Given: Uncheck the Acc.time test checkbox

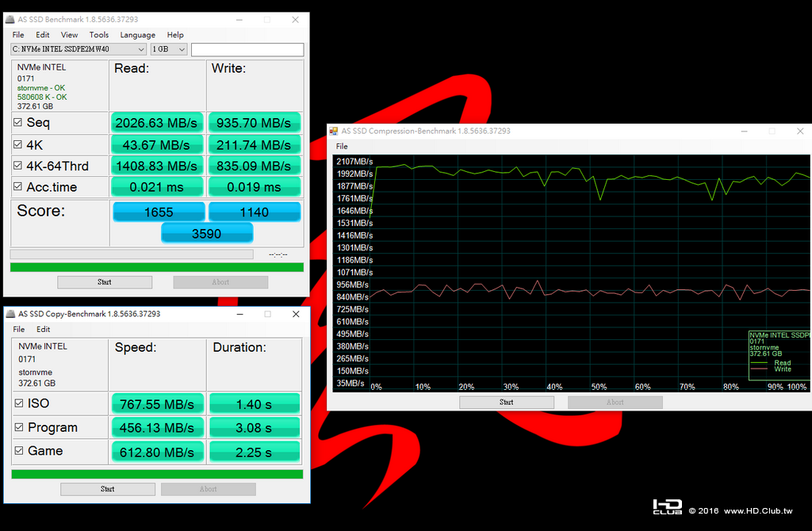Looking at the screenshot, I should point(17,186).
